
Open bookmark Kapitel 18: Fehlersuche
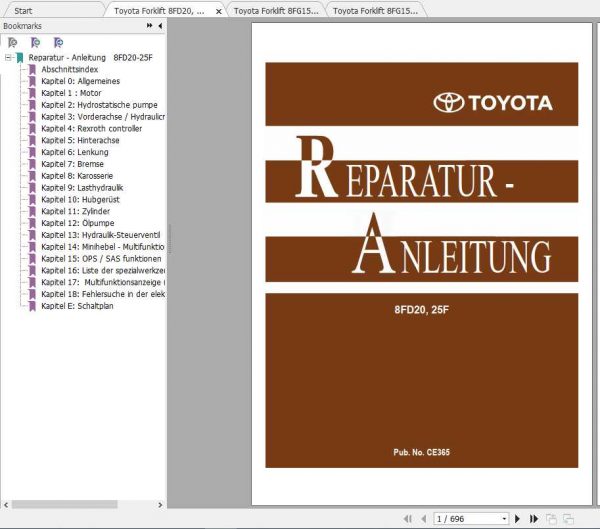103,294
